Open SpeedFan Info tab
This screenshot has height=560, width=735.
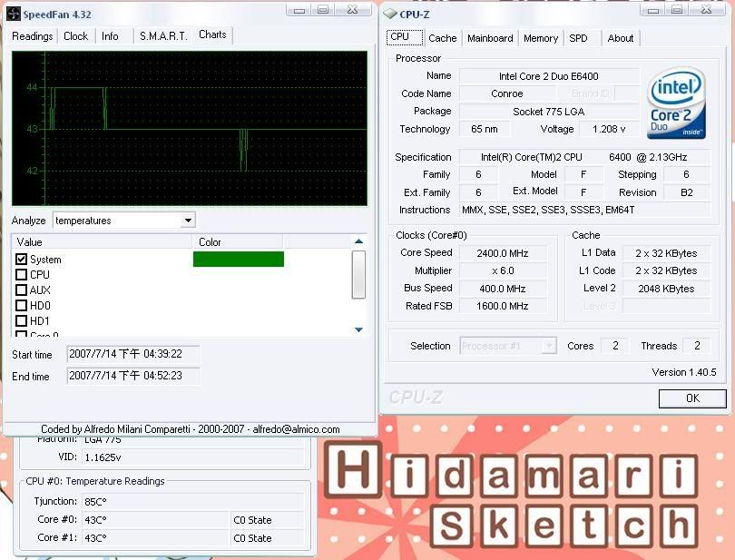tap(110, 36)
